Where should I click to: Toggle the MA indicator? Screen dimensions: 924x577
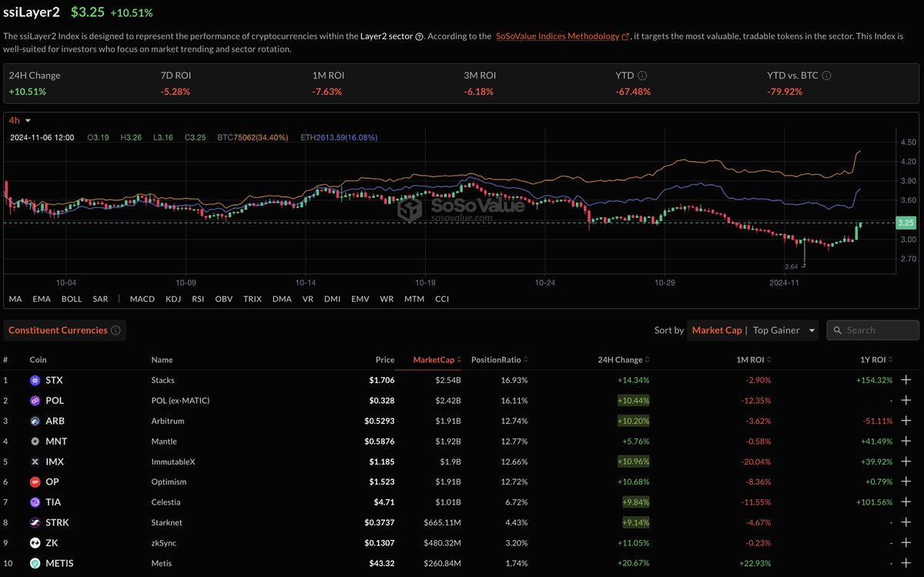tap(15, 299)
